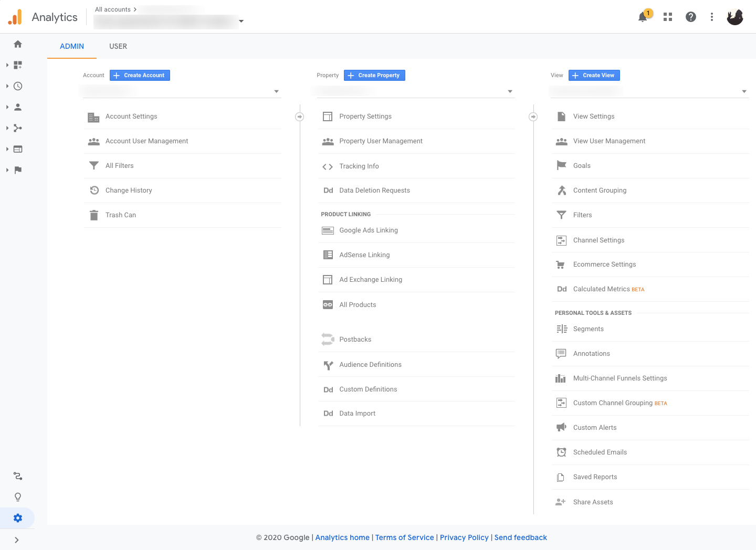Collapse the left navigation sidebar
Viewport: 756px width, 550px height.
pos(16,540)
